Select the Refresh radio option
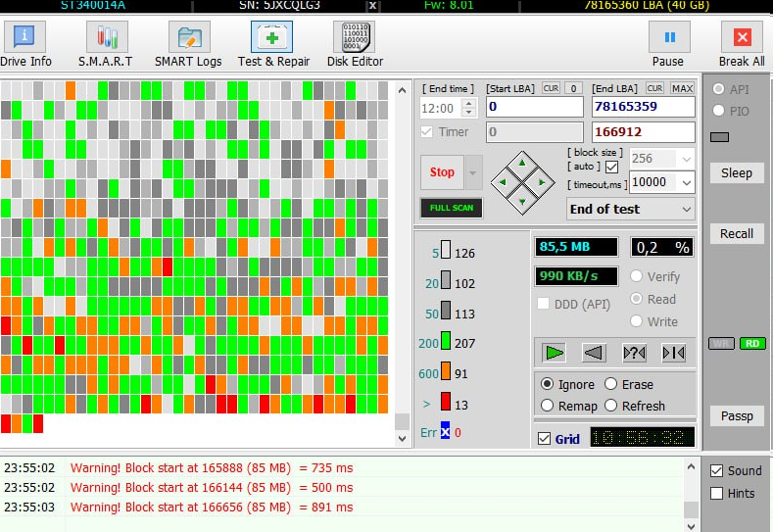This screenshot has width=773, height=532. point(610,406)
